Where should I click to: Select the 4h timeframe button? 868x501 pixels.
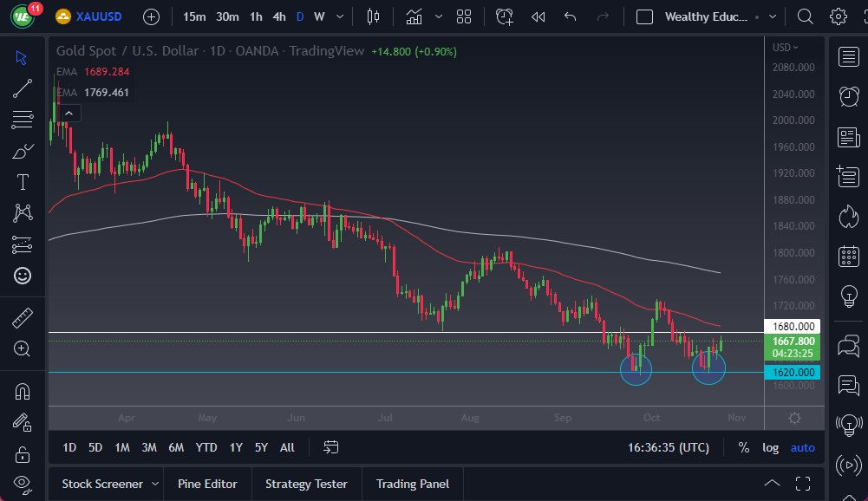pyautogui.click(x=278, y=16)
